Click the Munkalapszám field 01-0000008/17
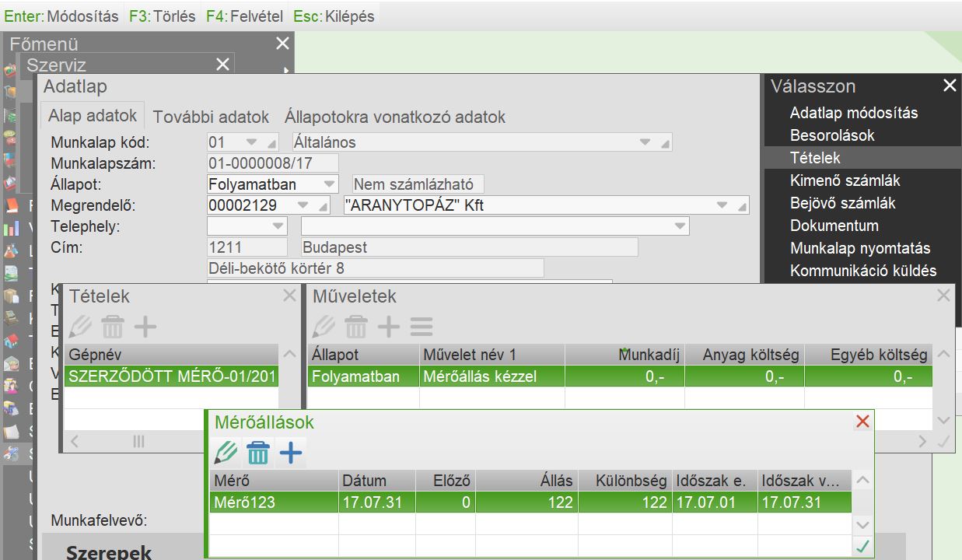The height and width of the screenshot is (560, 962). pyautogui.click(x=273, y=163)
